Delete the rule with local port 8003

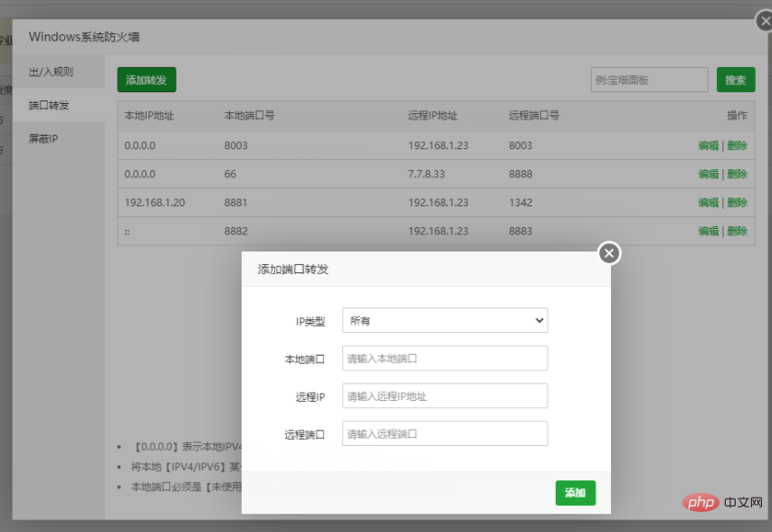pyautogui.click(x=737, y=146)
